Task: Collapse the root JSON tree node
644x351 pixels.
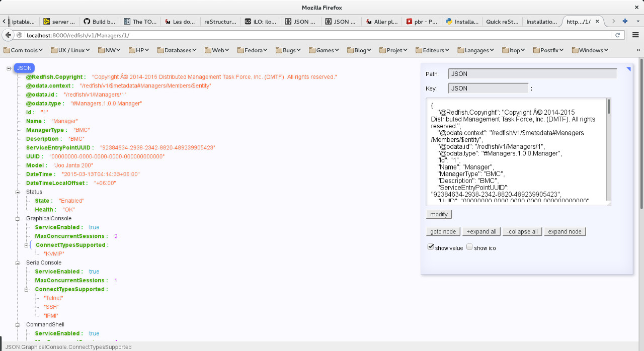Action: coord(9,68)
